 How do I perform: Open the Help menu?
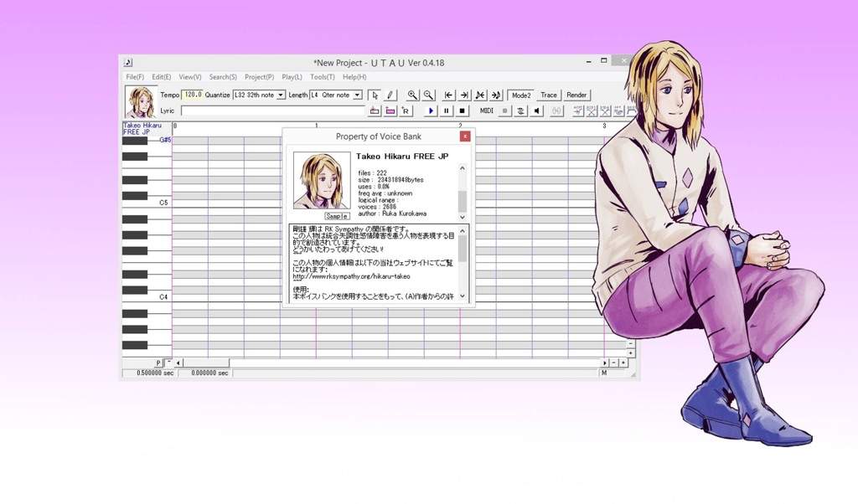pyautogui.click(x=354, y=77)
